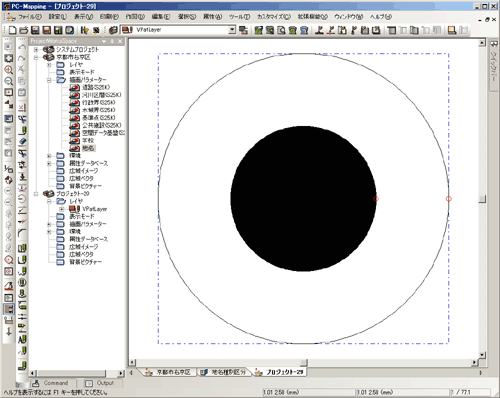Click the map scroll-down arrow button

coord(482,355)
